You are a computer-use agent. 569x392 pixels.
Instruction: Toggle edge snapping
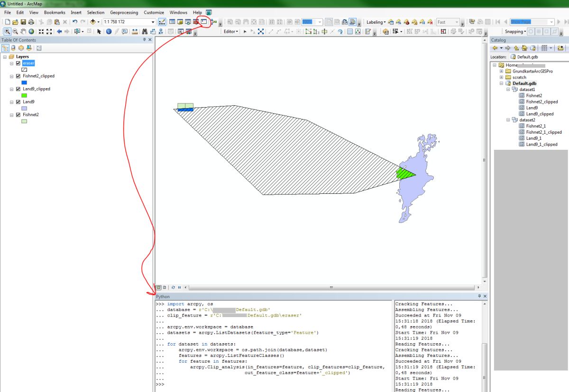(x=554, y=31)
